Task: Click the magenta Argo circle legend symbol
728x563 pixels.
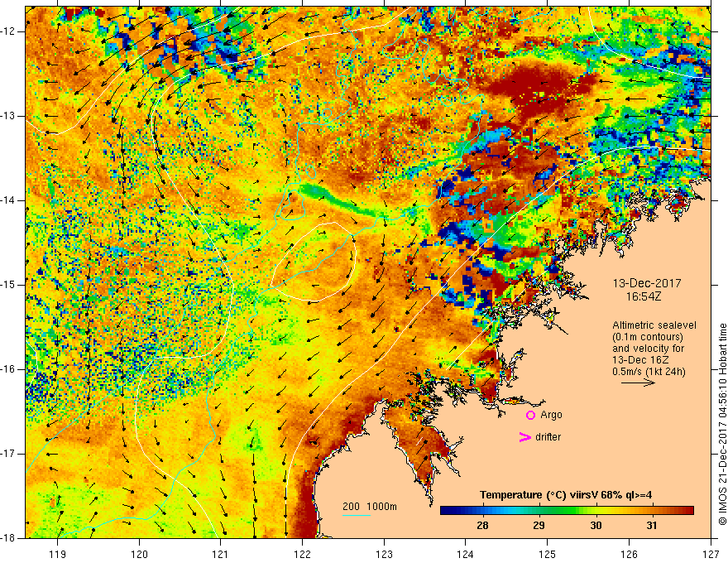Action: 530,416
